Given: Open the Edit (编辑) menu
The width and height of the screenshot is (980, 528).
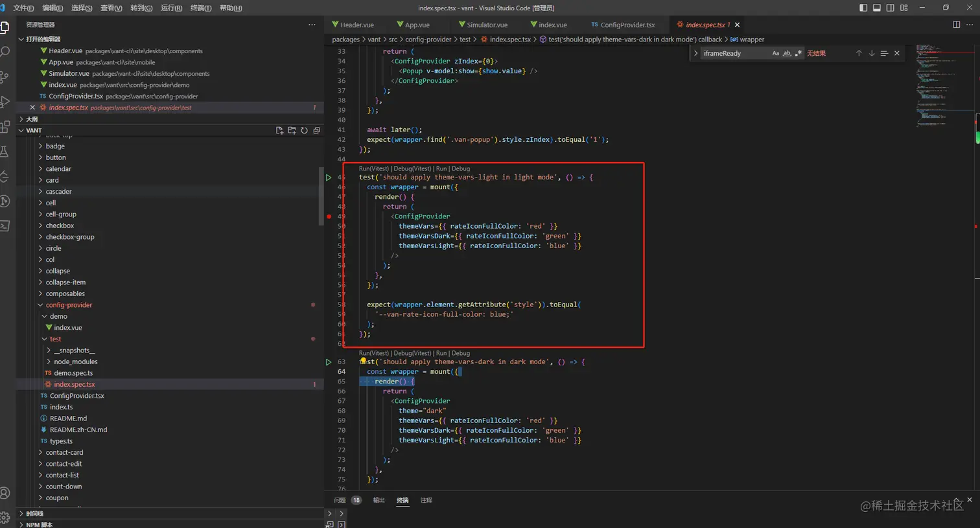Looking at the screenshot, I should (x=52, y=8).
